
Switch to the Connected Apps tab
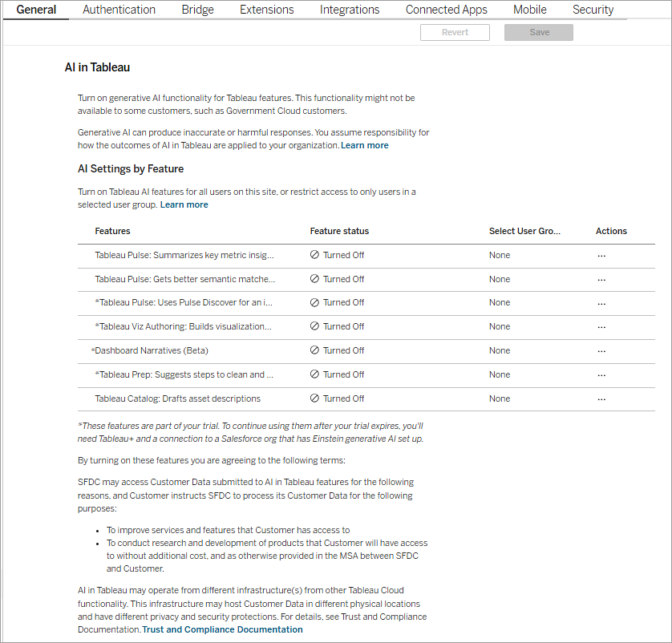pos(446,10)
